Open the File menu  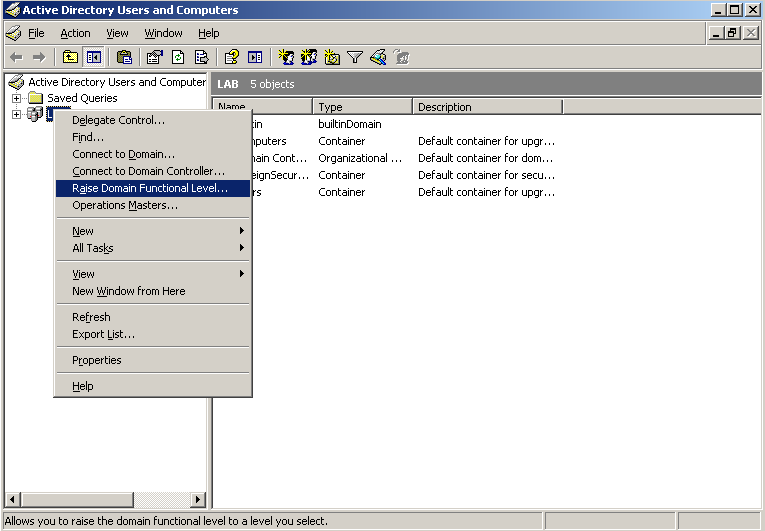(36, 33)
